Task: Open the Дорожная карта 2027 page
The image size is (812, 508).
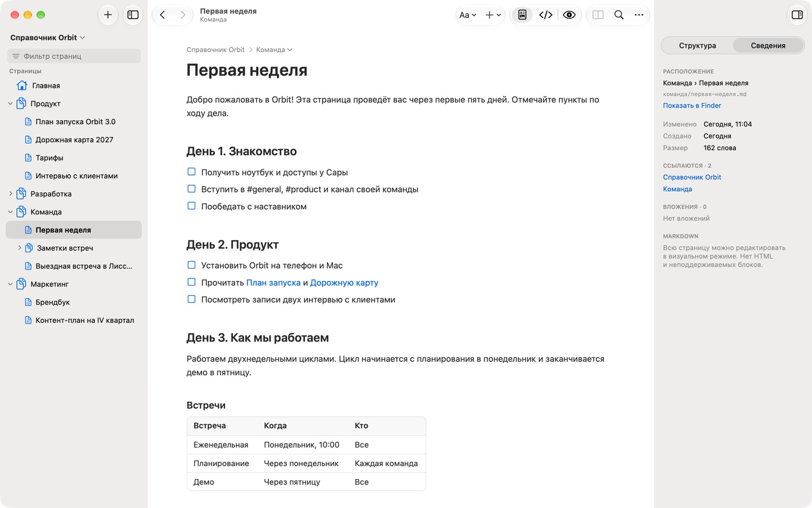Action: [x=74, y=139]
